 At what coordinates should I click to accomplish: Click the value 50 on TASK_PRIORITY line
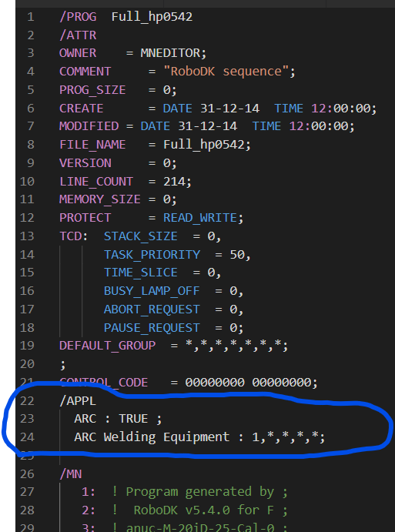(x=237, y=255)
